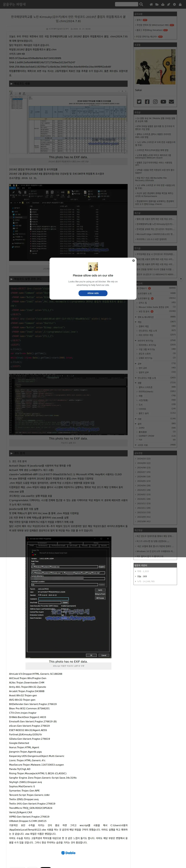Open the 아이허브(iHerb) category
The width and height of the screenshot is (186, 868).
click(x=146, y=392)
